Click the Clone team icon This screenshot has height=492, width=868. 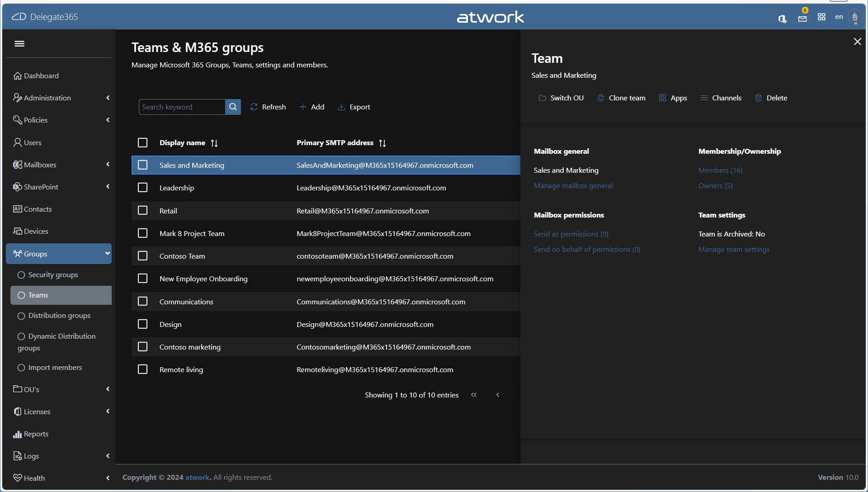(601, 98)
